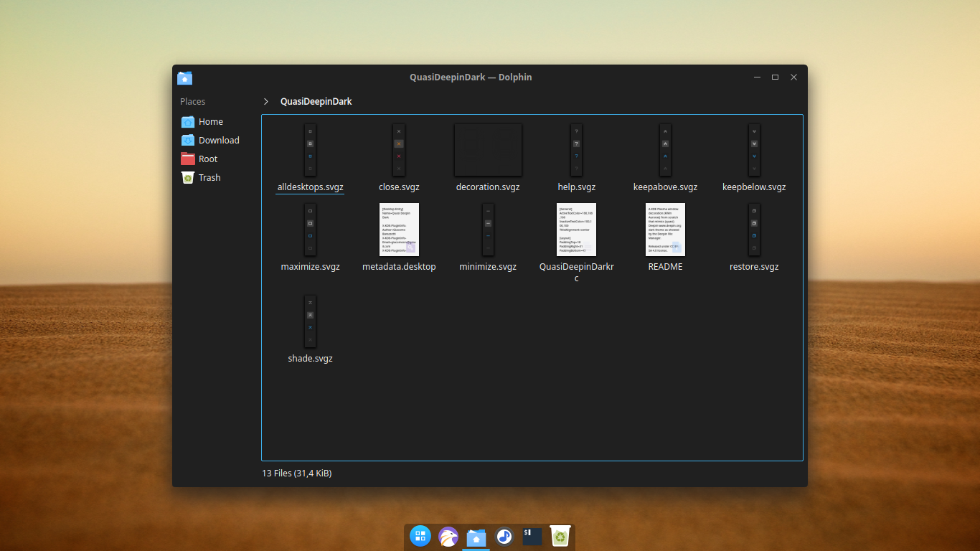Click the keepabove.svgz file name
980x551 pixels.
pos(666,187)
